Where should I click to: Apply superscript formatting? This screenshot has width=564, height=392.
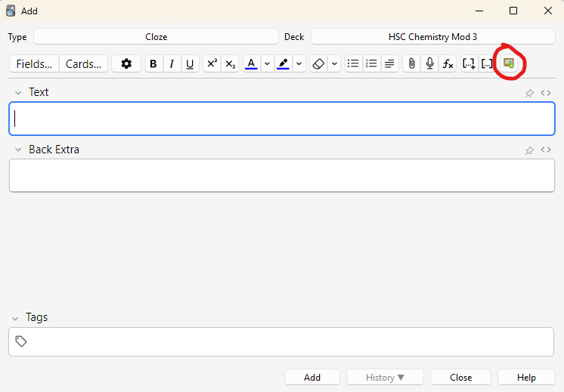212,64
